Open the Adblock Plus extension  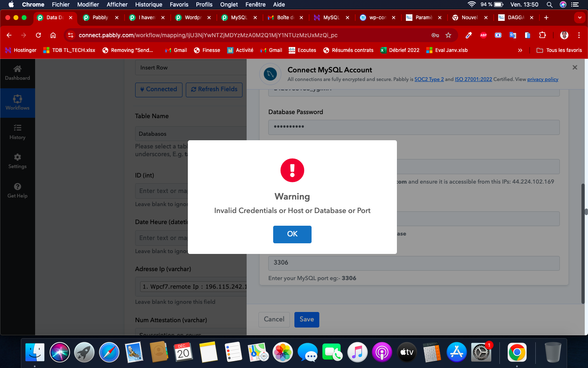(x=483, y=35)
